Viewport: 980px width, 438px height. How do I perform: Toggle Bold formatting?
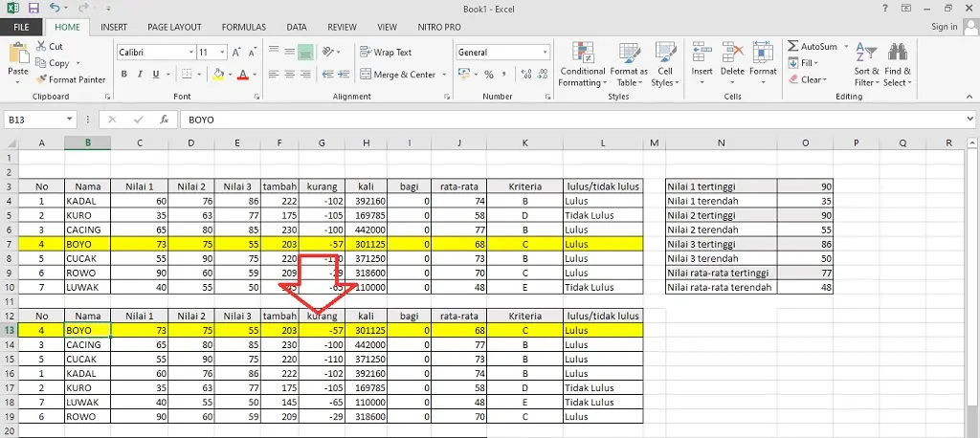click(123, 75)
